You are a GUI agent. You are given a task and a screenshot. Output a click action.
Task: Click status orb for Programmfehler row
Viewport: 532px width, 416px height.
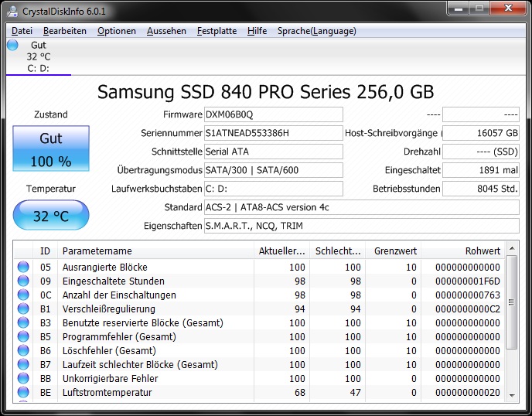point(23,336)
